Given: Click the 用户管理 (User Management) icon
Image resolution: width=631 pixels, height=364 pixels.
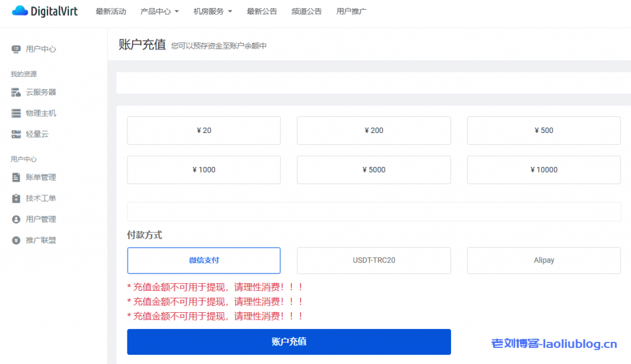Looking at the screenshot, I should point(15,219).
